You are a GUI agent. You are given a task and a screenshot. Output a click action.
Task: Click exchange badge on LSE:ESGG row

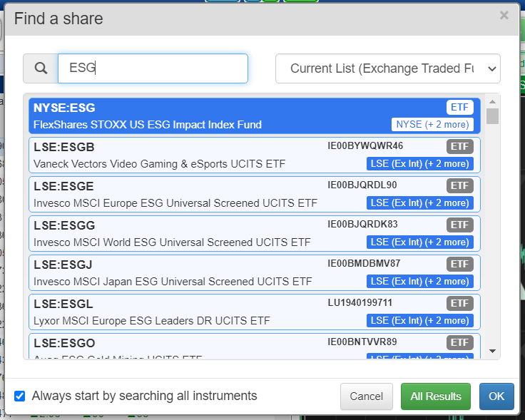pos(420,242)
